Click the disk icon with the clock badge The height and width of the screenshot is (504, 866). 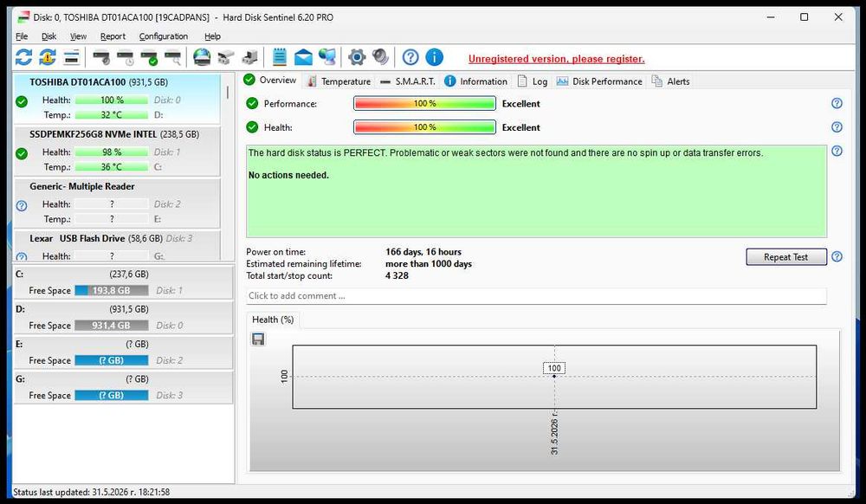tap(126, 57)
